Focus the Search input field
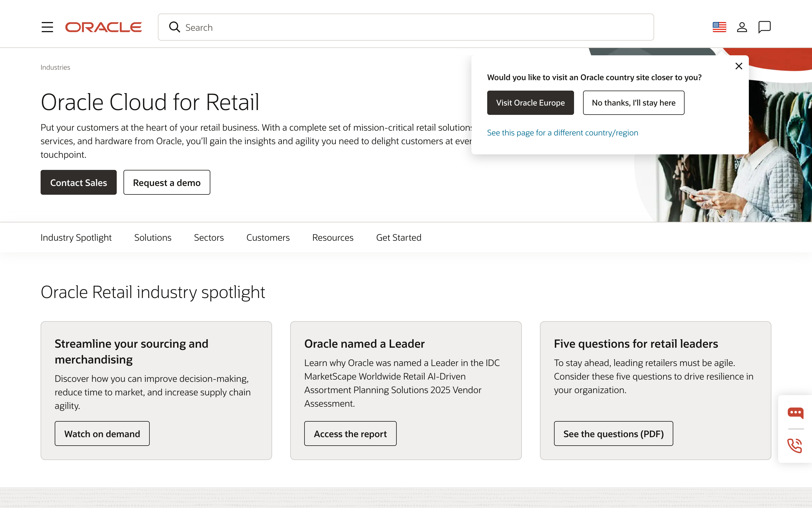Viewport: 812px width, 508px height. (406, 27)
